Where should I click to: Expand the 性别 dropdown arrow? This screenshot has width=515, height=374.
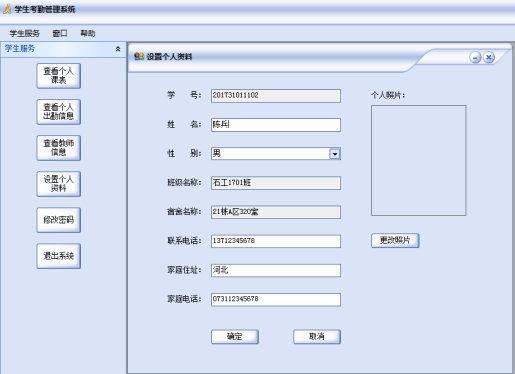point(335,154)
